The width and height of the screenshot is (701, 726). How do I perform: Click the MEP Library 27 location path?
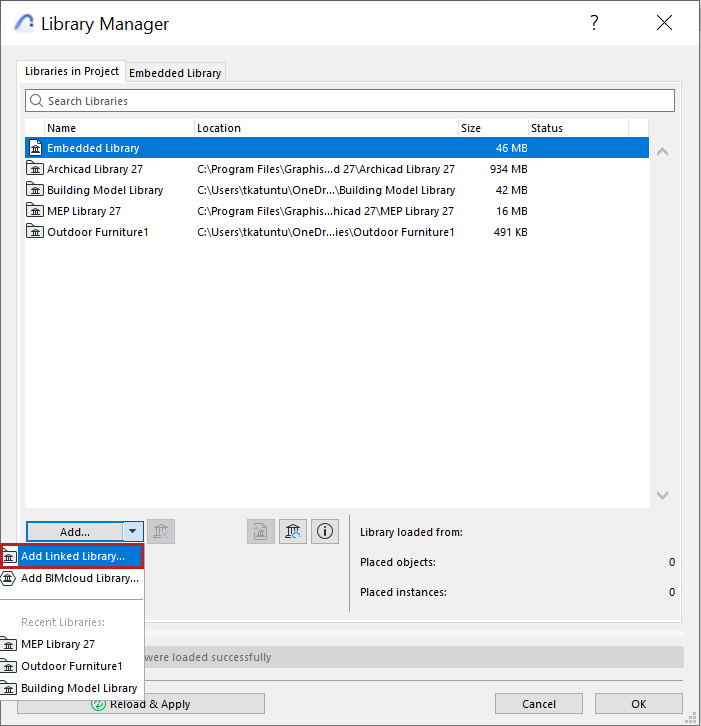coord(325,211)
